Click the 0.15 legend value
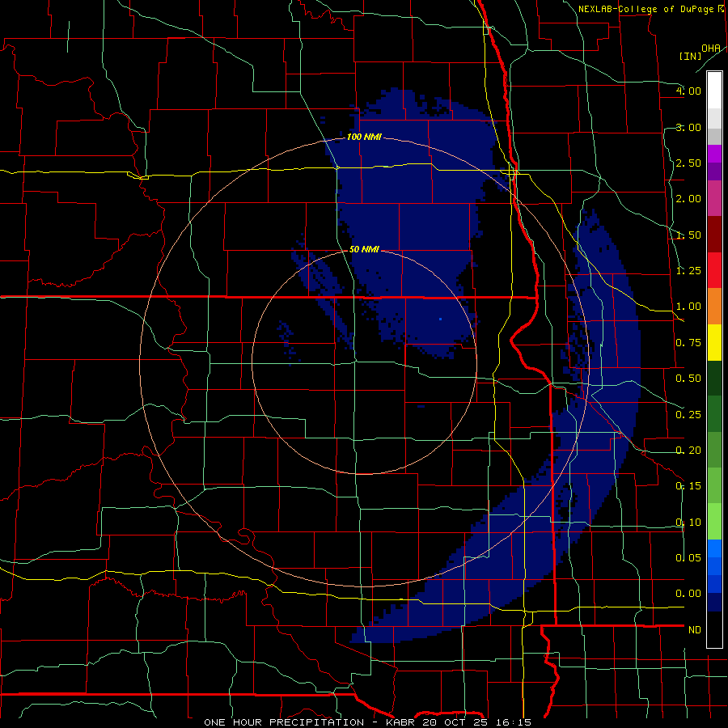 (688, 486)
